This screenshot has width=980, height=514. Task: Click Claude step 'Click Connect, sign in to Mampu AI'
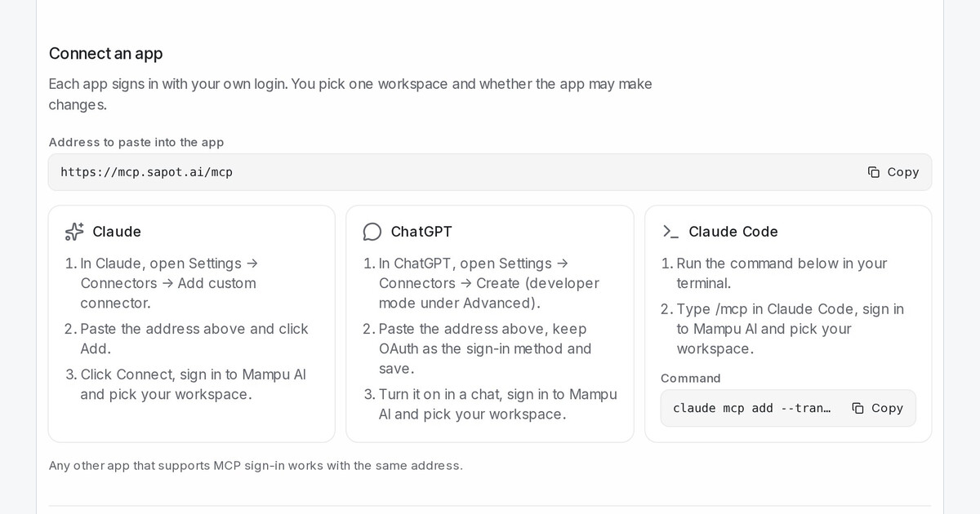click(194, 384)
